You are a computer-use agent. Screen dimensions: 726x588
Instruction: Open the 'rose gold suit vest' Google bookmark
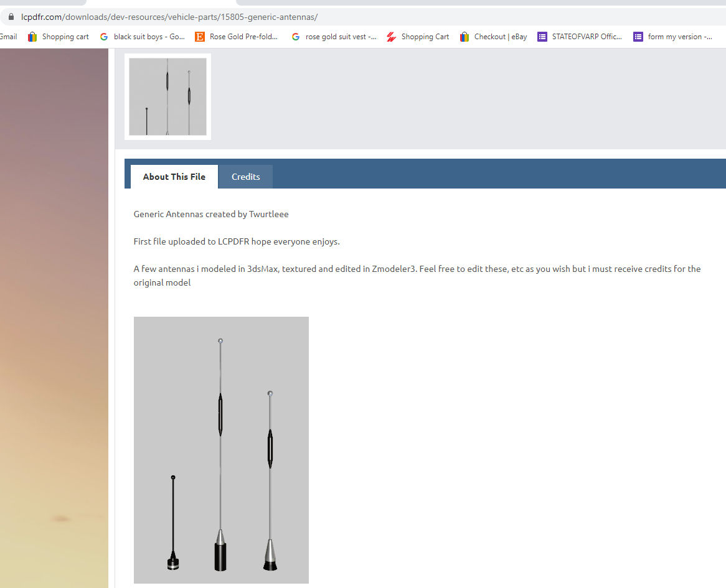[334, 37]
